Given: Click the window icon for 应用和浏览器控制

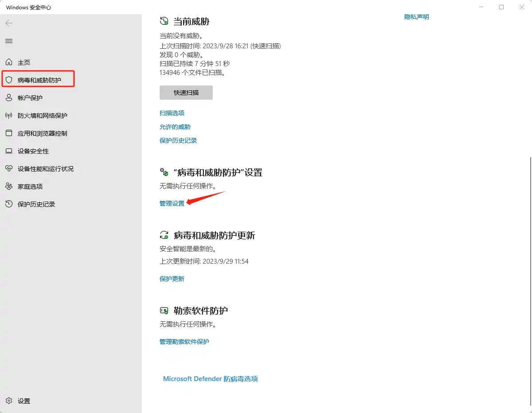Looking at the screenshot, I should coord(9,133).
